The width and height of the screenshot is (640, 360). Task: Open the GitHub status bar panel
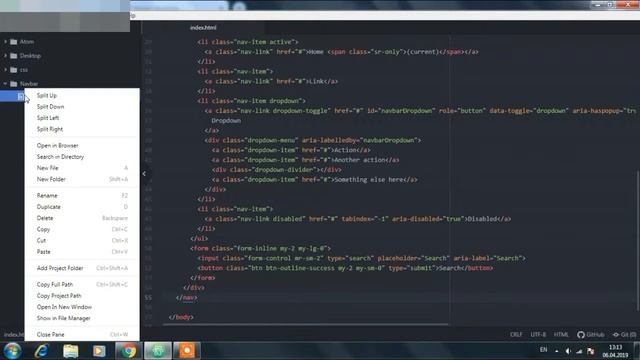pyautogui.click(x=591, y=334)
